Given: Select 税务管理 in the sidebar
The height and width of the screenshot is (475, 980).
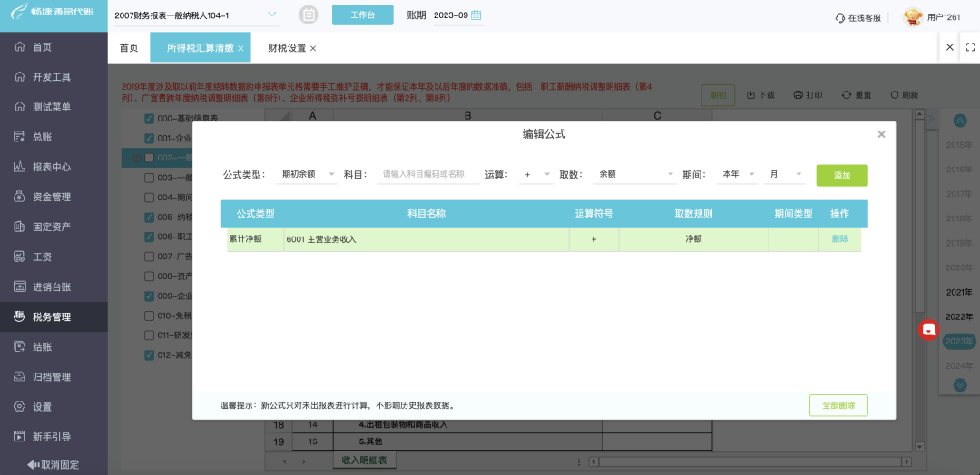Looking at the screenshot, I should click(54, 316).
